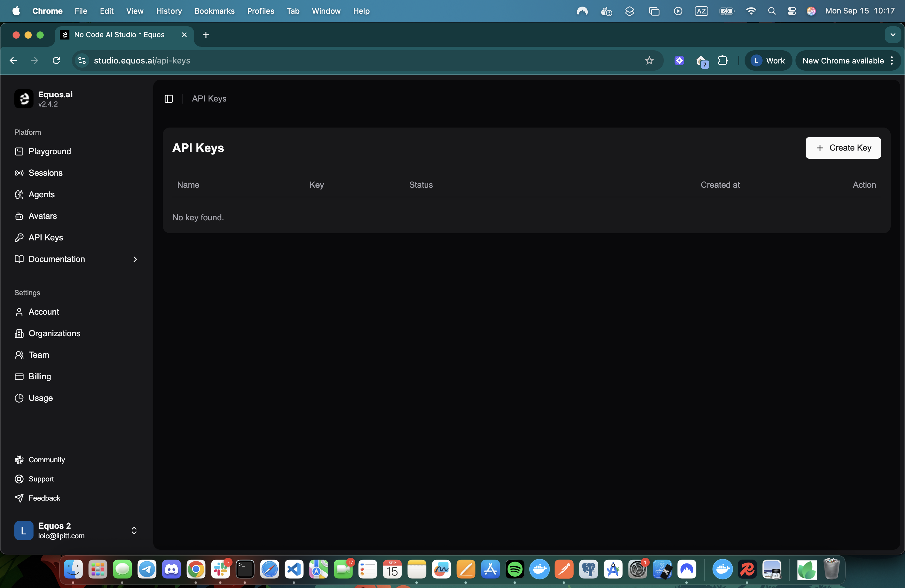The width and height of the screenshot is (905, 588).
Task: Open the History menu in menu bar
Action: click(169, 11)
